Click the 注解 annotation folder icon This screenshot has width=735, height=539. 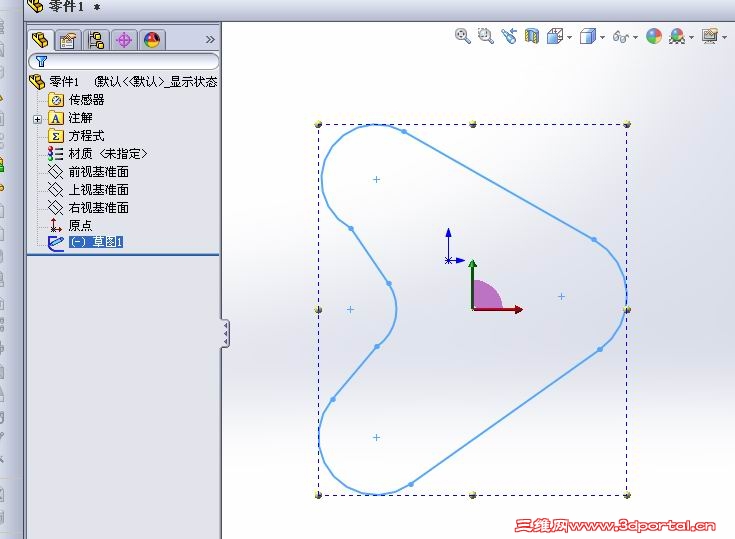coord(56,118)
